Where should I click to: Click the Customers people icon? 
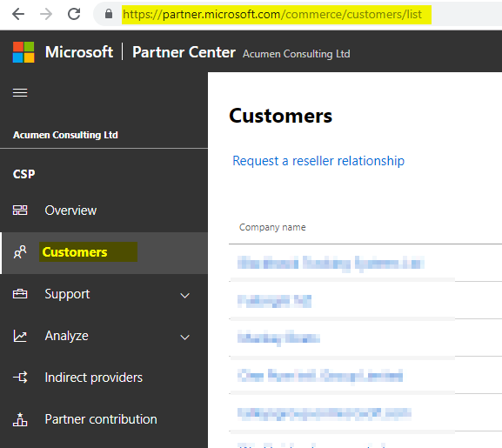(x=20, y=252)
